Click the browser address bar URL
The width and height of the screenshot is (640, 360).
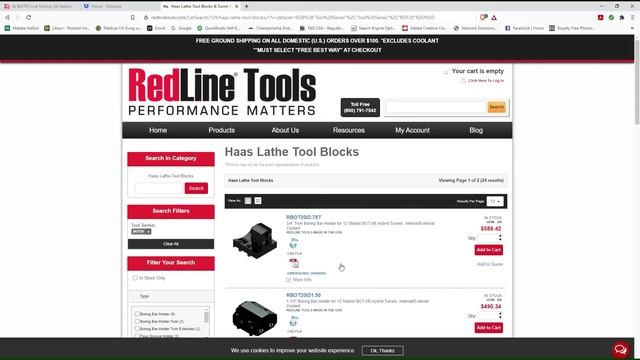coord(292,18)
